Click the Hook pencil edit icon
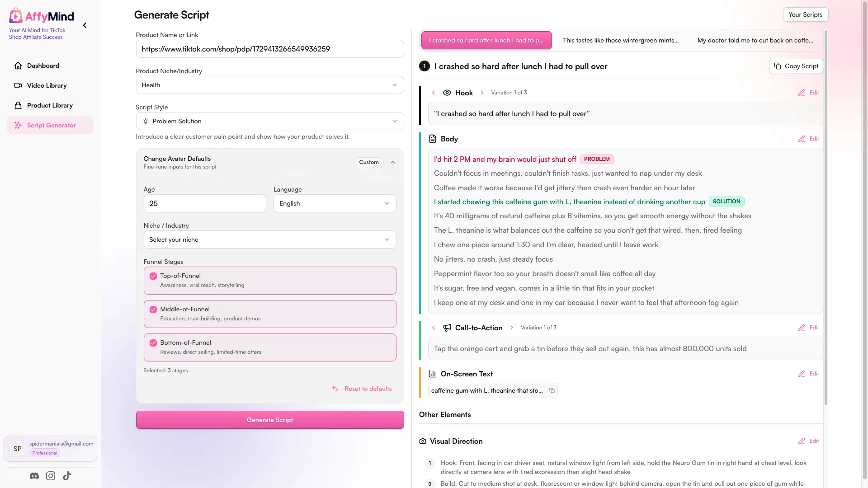This screenshot has width=868, height=488. (802, 93)
